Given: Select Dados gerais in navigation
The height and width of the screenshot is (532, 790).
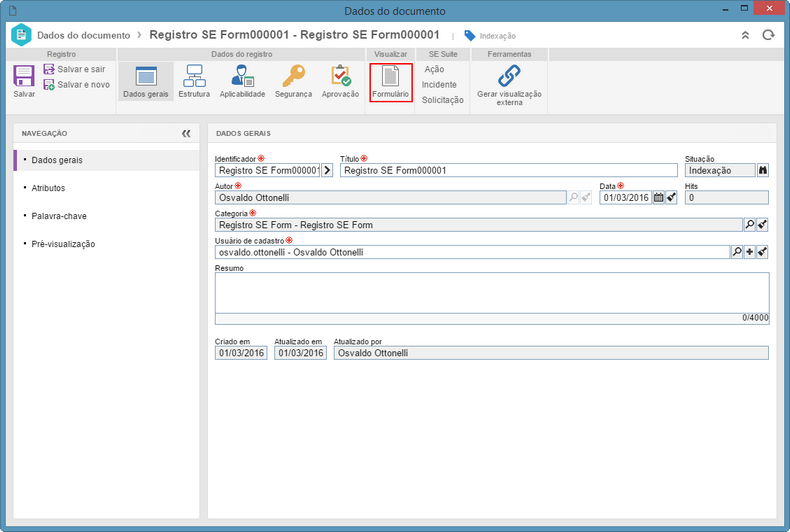Looking at the screenshot, I should point(107,160).
